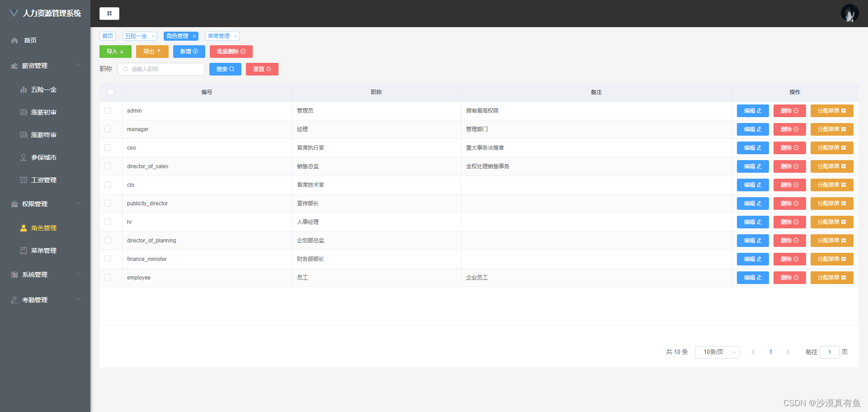Check the admin row checkbox
This screenshot has height=412, width=868.
(108, 110)
